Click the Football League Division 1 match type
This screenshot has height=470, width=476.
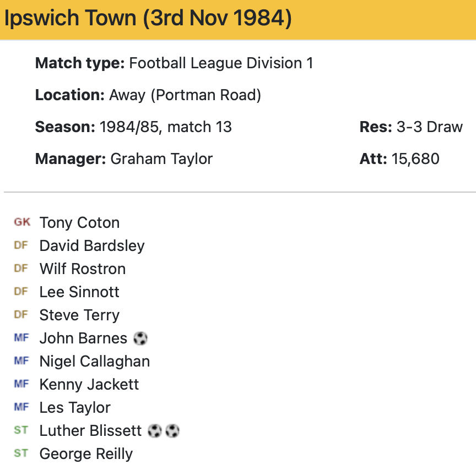[221, 63]
